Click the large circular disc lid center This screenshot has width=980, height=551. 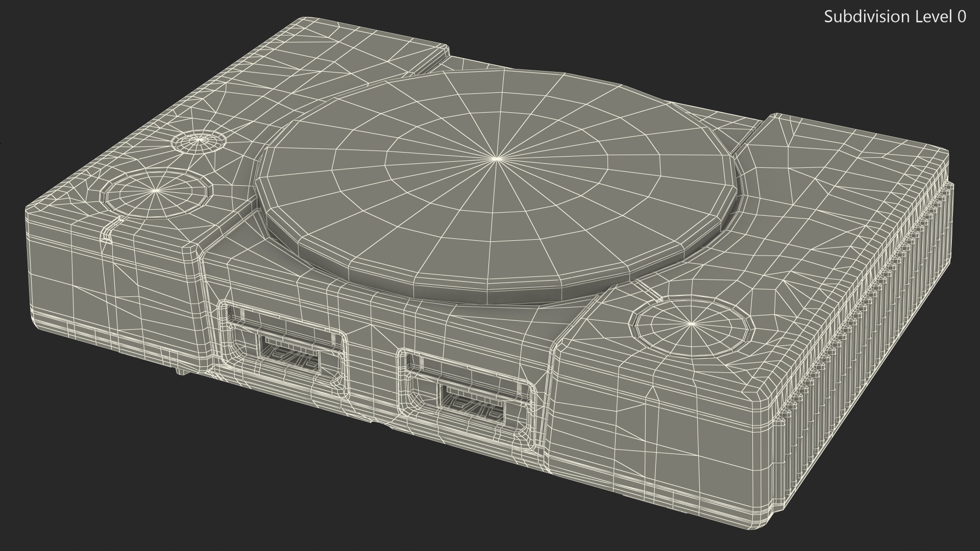coord(496,159)
